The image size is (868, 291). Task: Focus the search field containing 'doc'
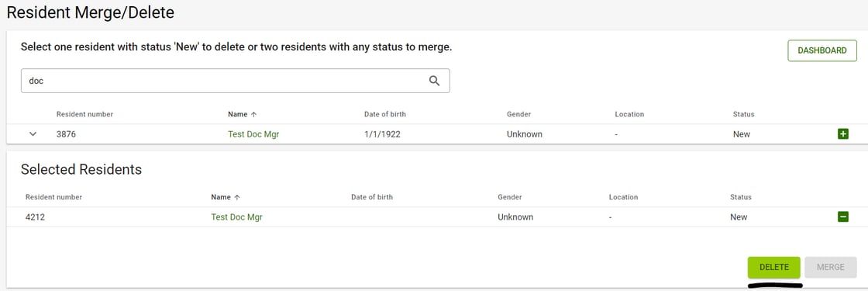click(236, 81)
